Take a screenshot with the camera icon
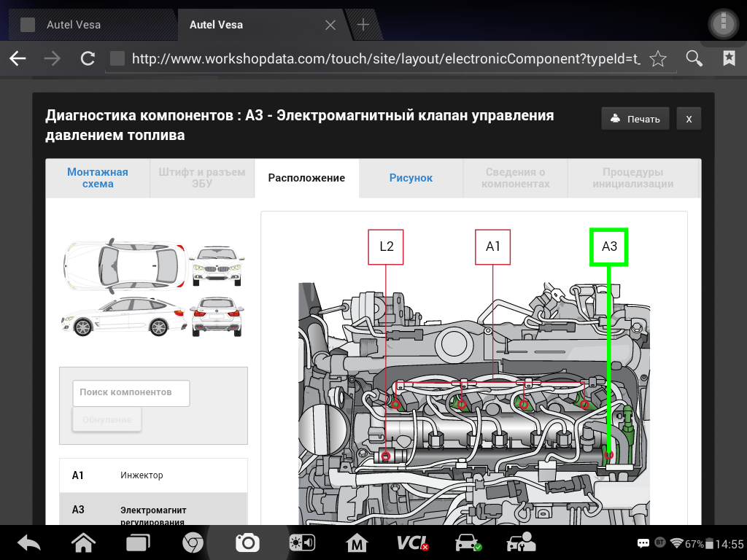Screen dimensions: 747x560 pyautogui.click(x=247, y=542)
